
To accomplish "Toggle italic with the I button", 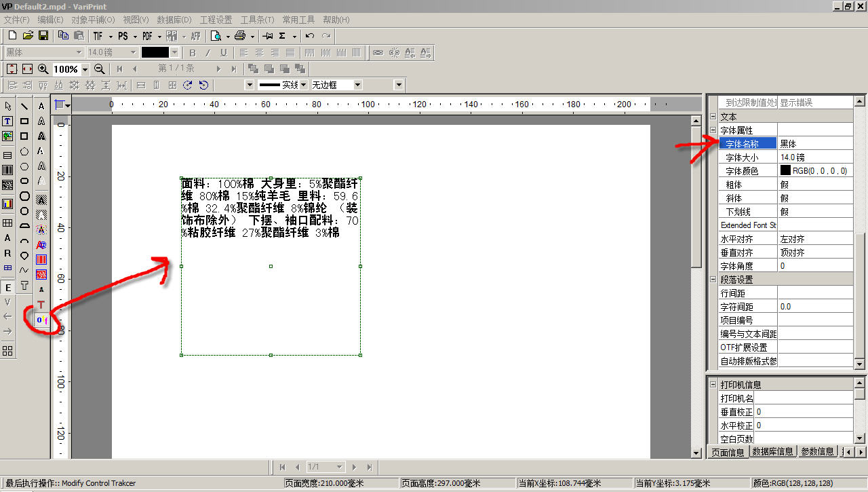I will coord(208,52).
